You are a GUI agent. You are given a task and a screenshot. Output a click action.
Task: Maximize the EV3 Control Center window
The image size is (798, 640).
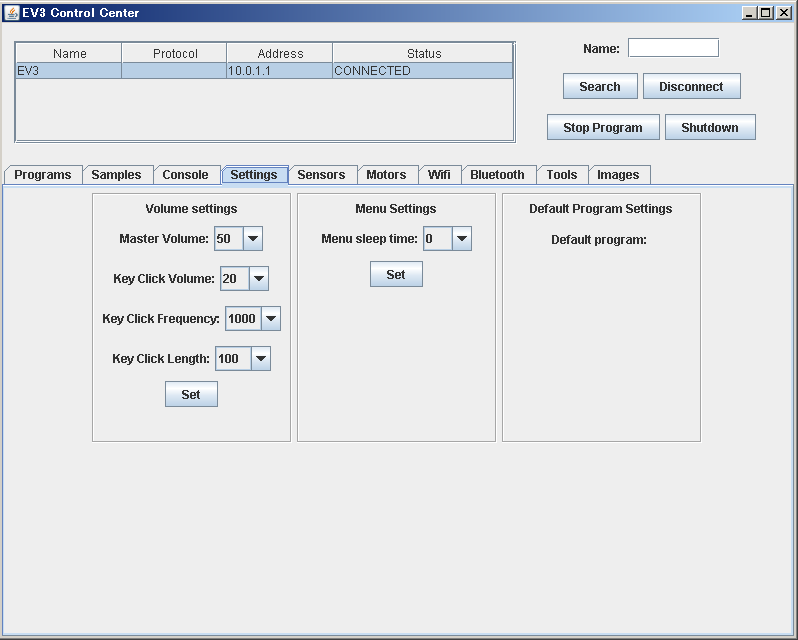766,13
